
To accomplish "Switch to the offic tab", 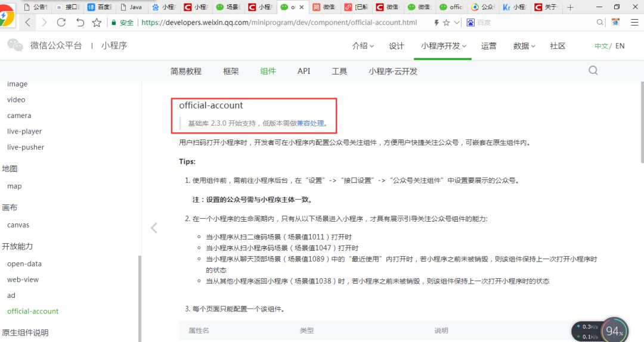I will [451, 7].
